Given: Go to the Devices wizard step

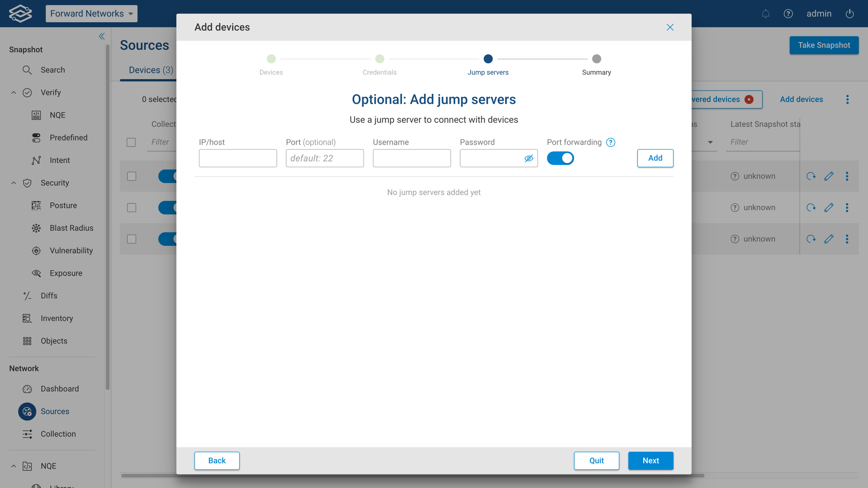Looking at the screenshot, I should pyautogui.click(x=271, y=59).
